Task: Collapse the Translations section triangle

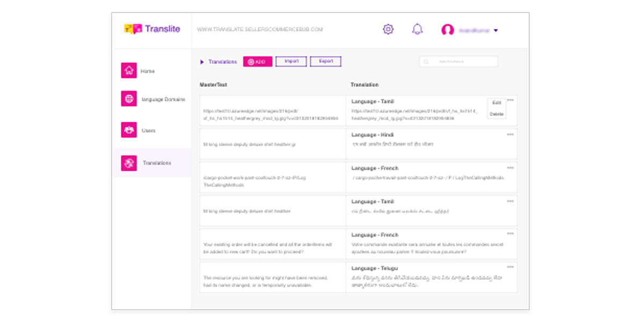Action: (x=202, y=62)
